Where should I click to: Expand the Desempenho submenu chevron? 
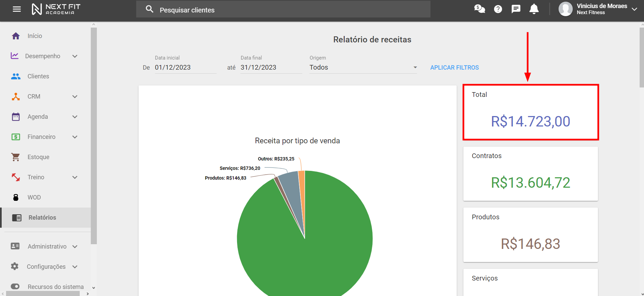pyautogui.click(x=75, y=56)
